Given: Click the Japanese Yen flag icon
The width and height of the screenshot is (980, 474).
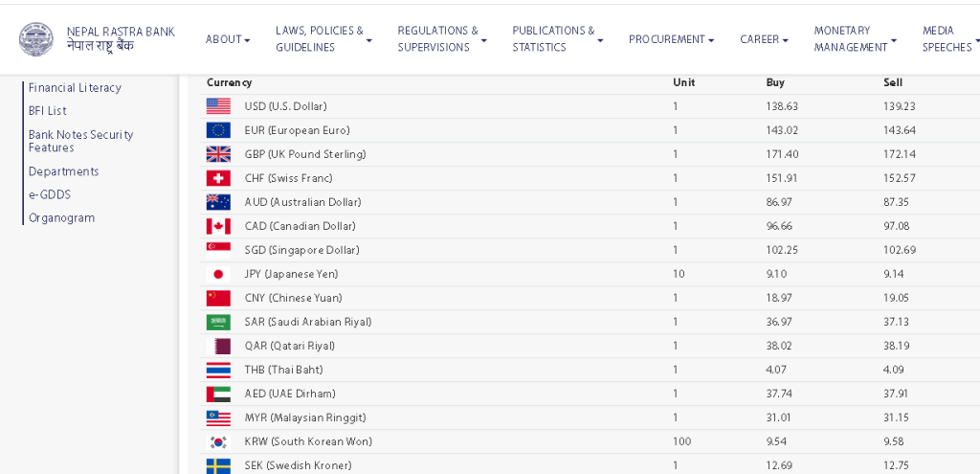Looking at the screenshot, I should click(218, 274).
